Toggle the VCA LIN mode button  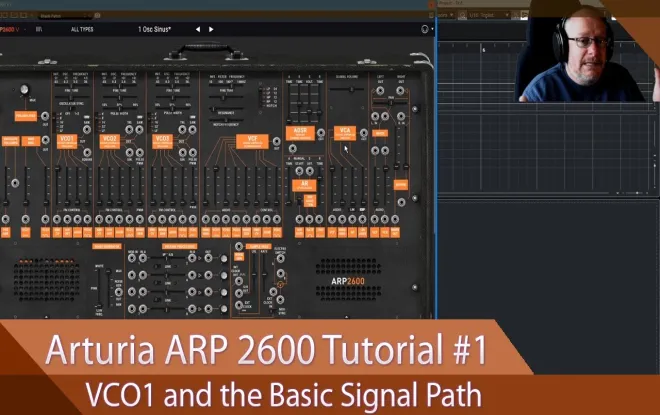click(x=352, y=209)
